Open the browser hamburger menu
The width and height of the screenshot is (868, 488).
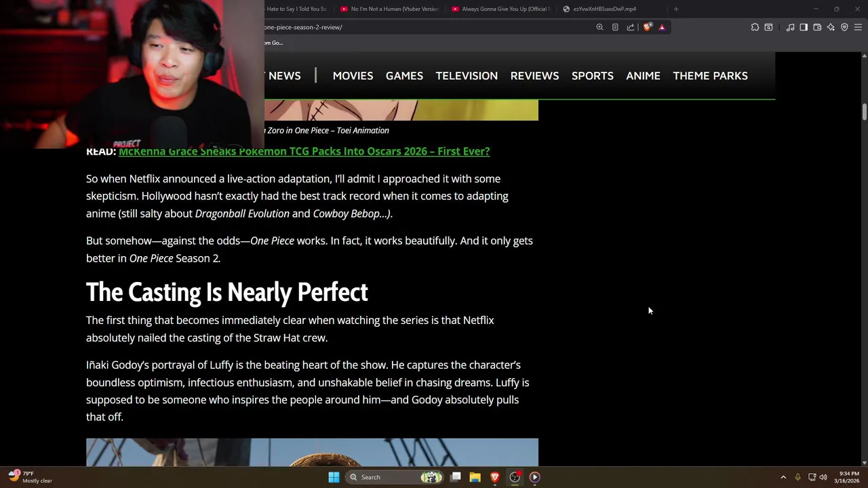[x=858, y=27]
